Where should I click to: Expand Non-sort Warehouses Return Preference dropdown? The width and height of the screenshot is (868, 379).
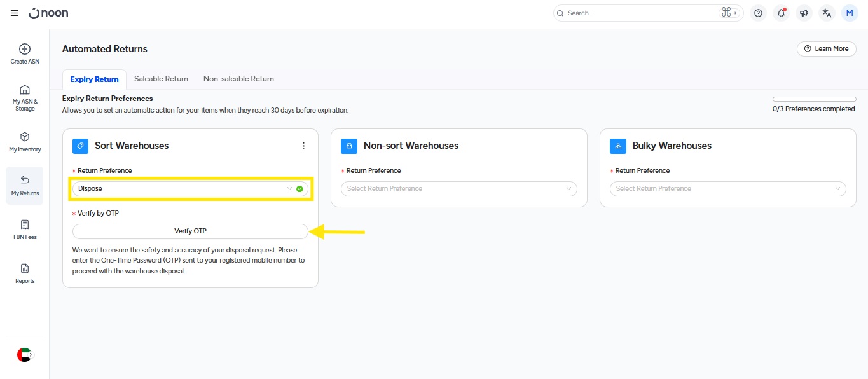pyautogui.click(x=458, y=189)
